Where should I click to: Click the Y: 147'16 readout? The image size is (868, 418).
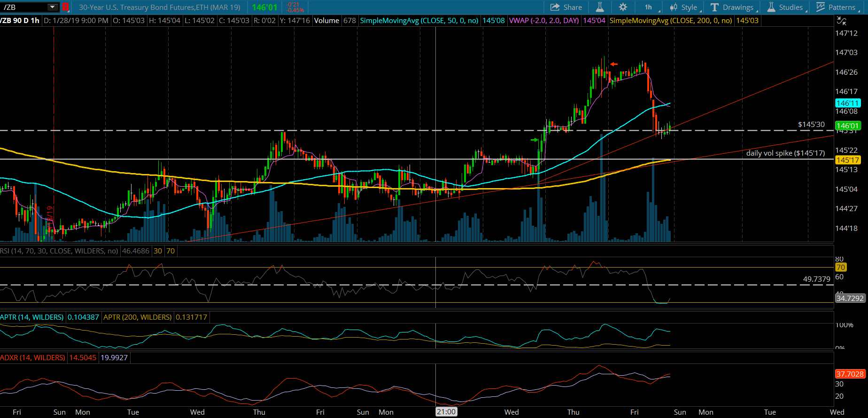pos(294,21)
